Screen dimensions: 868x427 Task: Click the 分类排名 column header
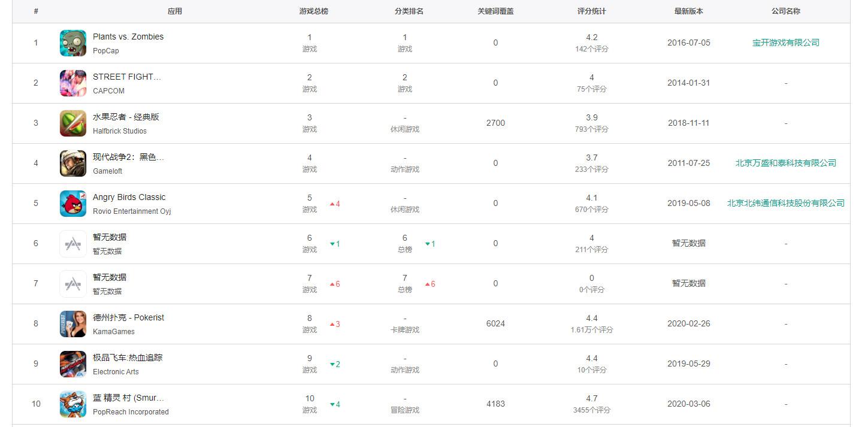tap(409, 11)
